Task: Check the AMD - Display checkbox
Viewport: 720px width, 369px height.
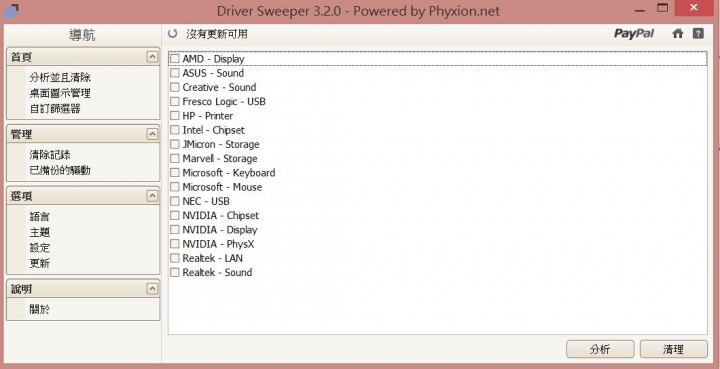Action: pyautogui.click(x=174, y=59)
